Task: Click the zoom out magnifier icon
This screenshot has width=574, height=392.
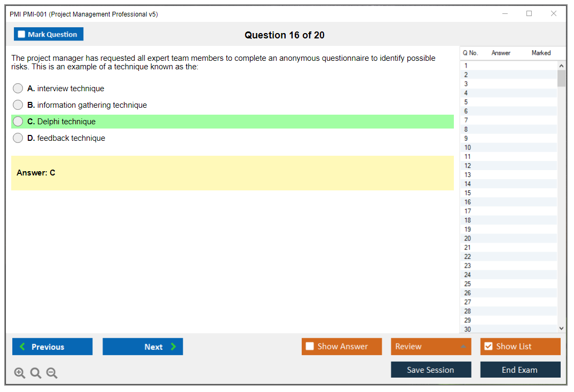Action: [52, 373]
